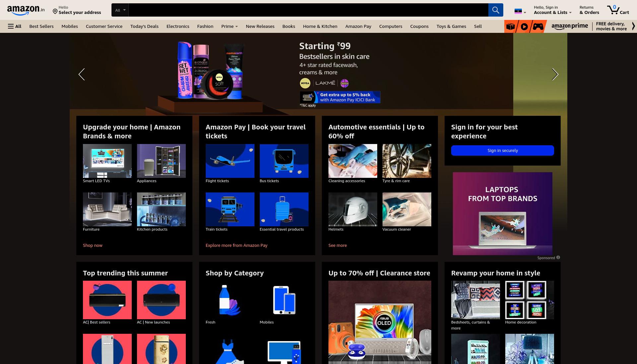Click the Bus tickets bus icon
This screenshot has width=637, height=364.
pos(284,161)
